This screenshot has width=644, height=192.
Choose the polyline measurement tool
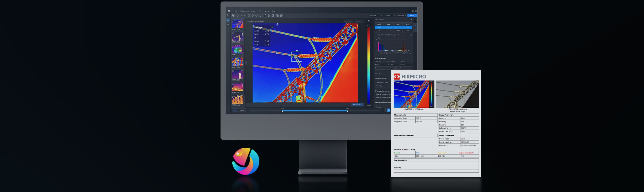pyautogui.click(x=245, y=16)
